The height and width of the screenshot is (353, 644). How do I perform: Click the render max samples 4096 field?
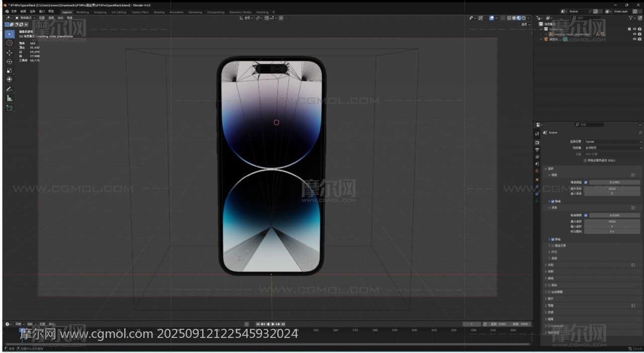pos(612,221)
